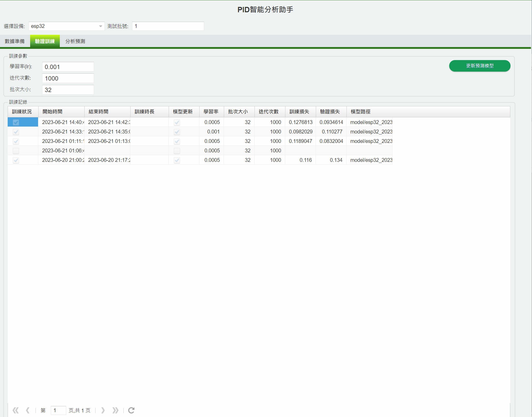Jump to last page of records

(115, 410)
